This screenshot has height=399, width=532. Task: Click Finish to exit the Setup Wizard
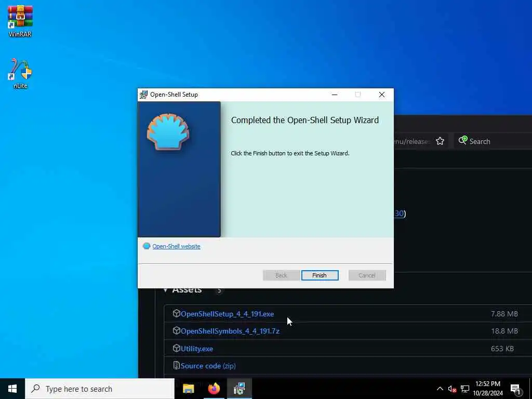pos(320,275)
